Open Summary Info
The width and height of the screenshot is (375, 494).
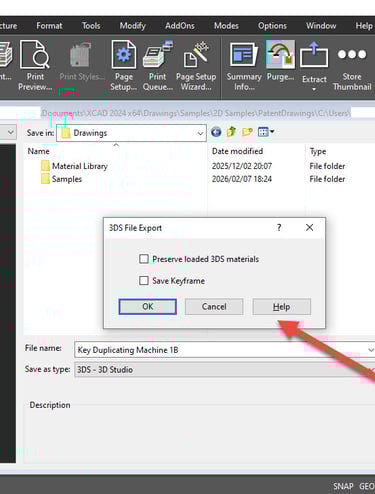point(244,66)
